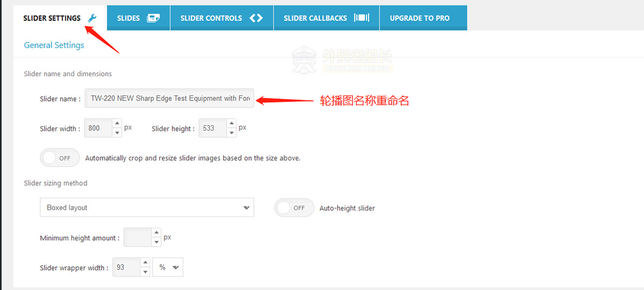Open the percent unit dropdown
The height and width of the screenshot is (290, 644).
(x=168, y=267)
